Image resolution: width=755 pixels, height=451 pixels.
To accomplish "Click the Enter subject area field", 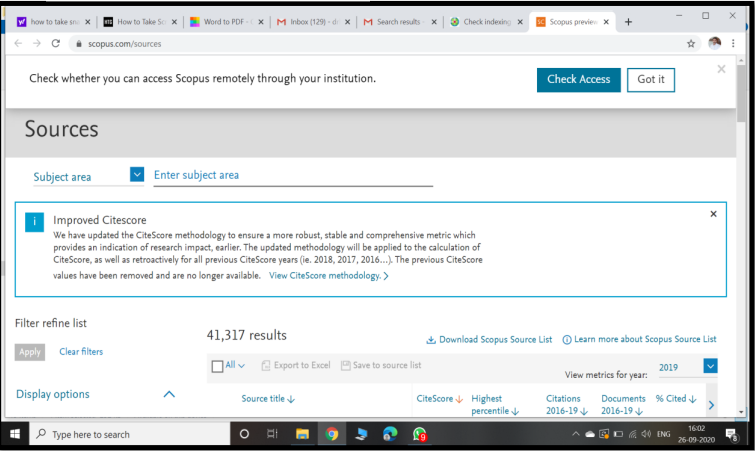I will 292,175.
